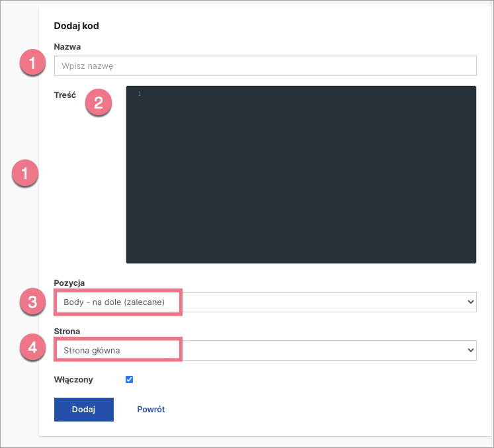Click the Dodaj button

84,409
